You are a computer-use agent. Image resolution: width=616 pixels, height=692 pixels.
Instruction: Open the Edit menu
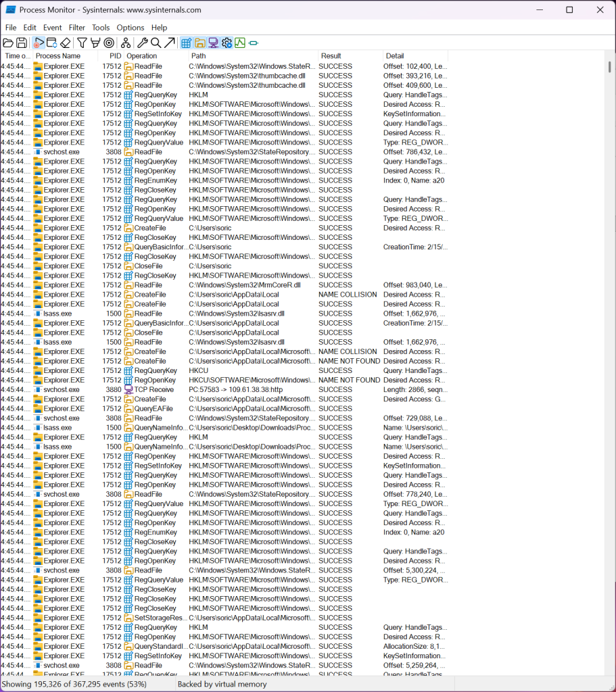30,27
